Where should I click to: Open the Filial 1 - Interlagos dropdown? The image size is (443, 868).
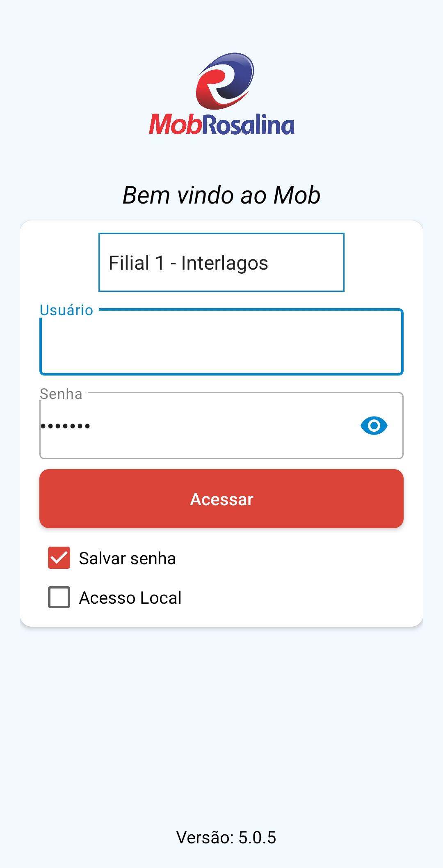(221, 263)
